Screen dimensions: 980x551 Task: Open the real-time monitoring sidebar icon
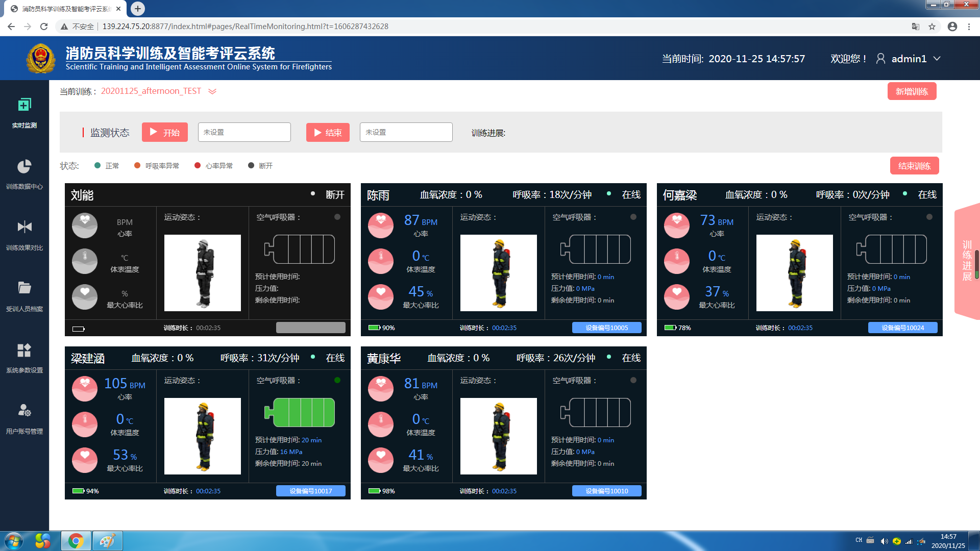[24, 105]
